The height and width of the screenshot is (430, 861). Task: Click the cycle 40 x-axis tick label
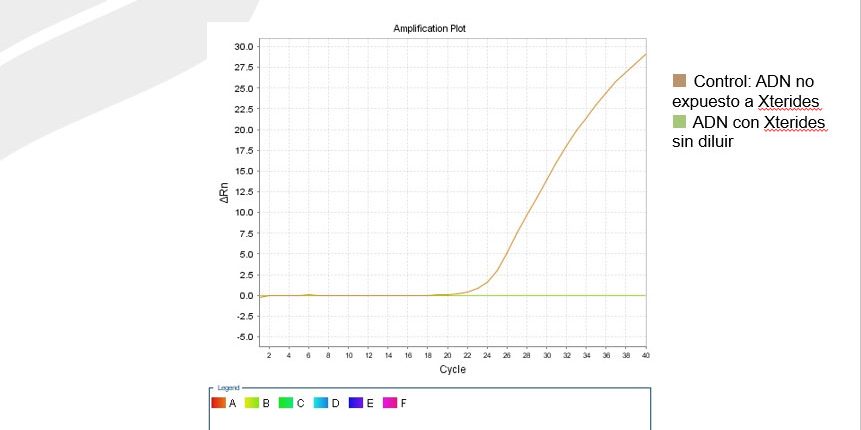[x=645, y=356]
